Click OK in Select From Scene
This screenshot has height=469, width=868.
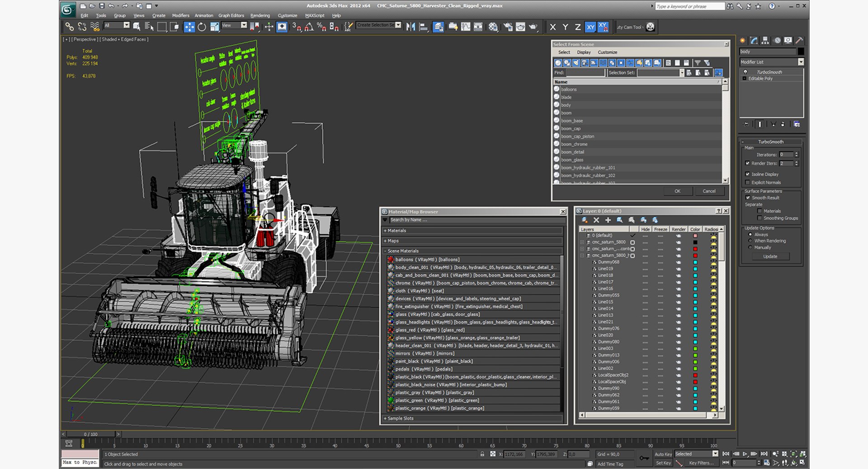coord(677,191)
